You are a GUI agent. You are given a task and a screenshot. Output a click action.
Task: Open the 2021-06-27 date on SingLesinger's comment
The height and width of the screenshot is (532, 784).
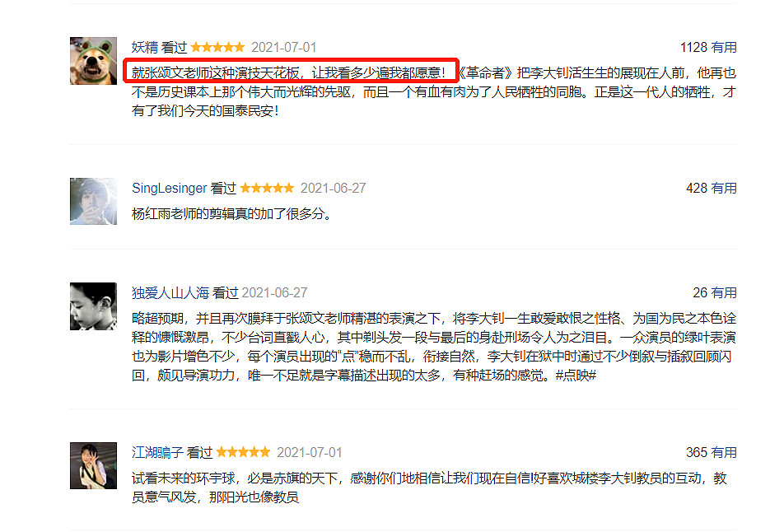click(333, 189)
